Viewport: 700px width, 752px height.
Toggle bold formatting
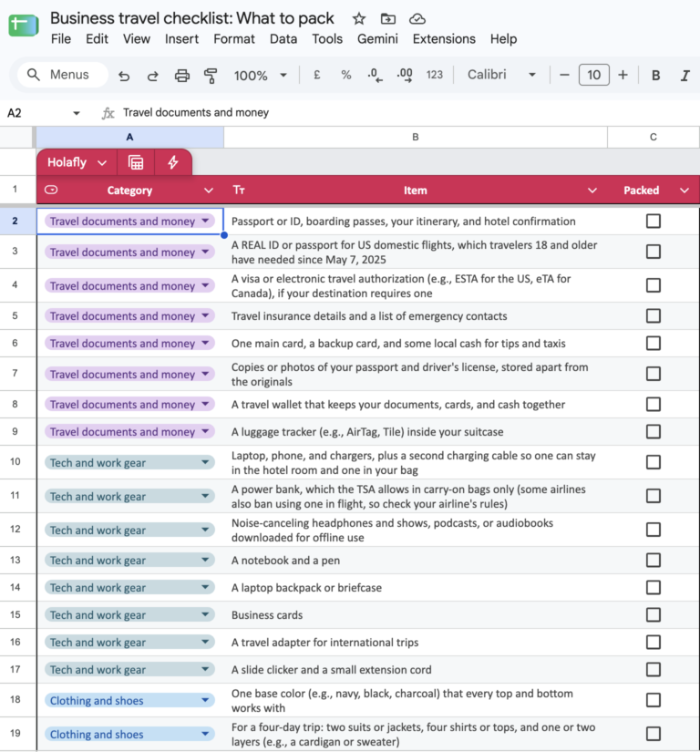point(656,76)
